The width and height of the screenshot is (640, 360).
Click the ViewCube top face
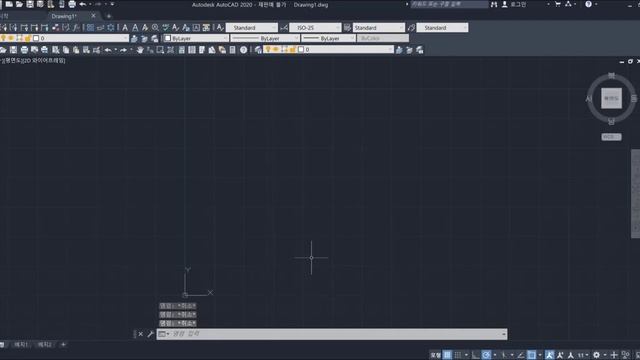[x=611, y=98]
